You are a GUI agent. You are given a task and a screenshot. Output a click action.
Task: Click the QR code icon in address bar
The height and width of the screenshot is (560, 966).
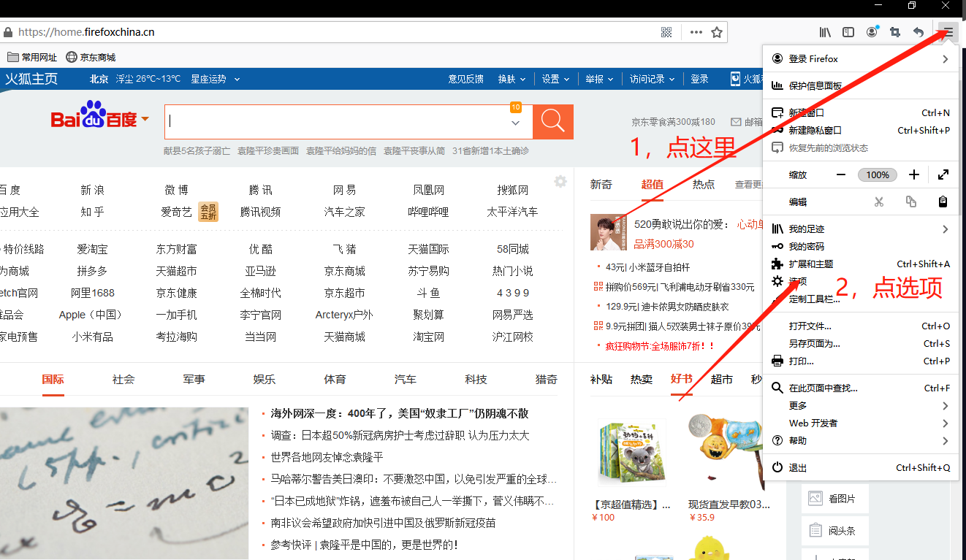[666, 32]
